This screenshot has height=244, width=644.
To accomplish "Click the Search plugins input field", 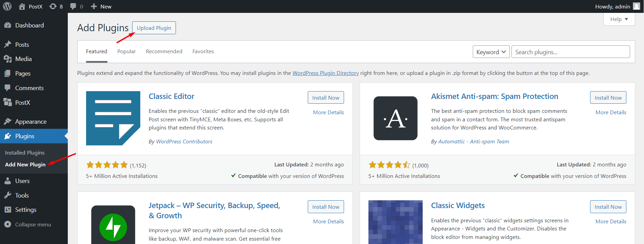I will click(x=570, y=52).
